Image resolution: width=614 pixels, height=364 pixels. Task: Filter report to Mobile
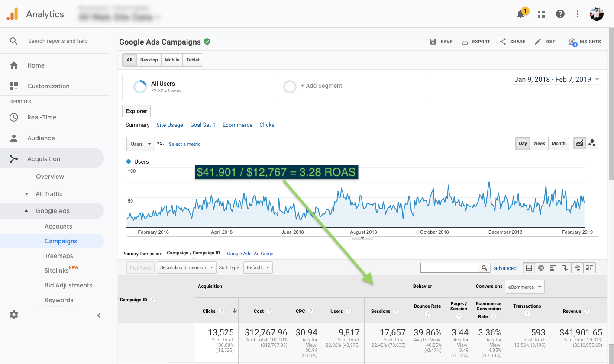(172, 60)
